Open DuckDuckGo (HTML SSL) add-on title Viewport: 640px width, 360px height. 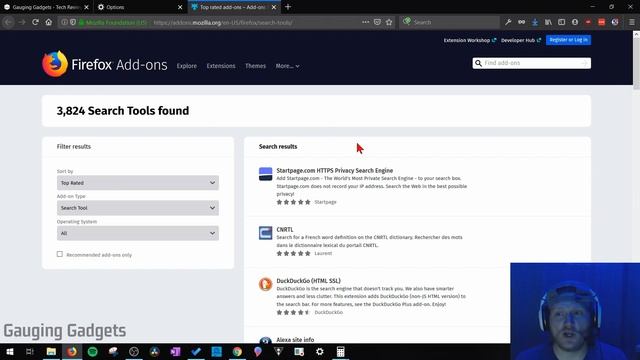(x=309, y=280)
